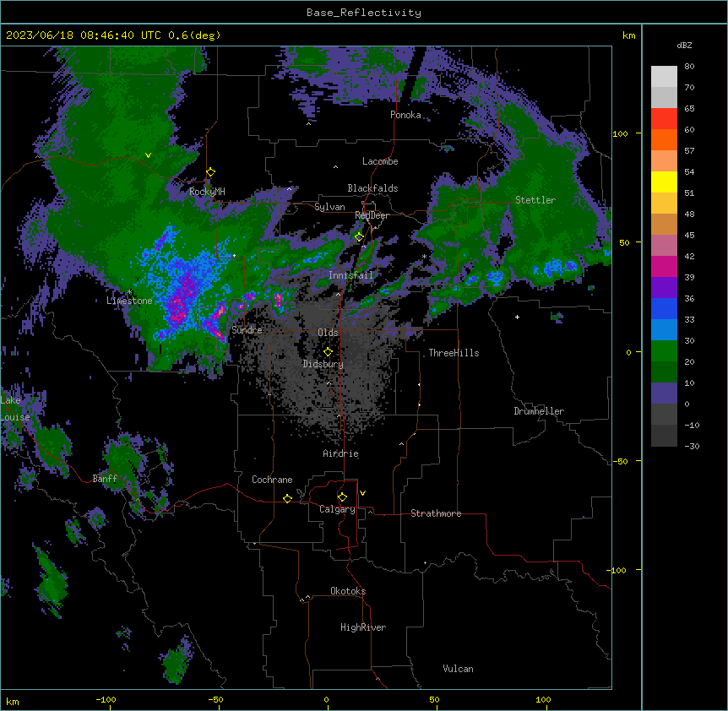728x711 pixels.
Task: Select the orange 57–60 dBZ legend swatch
Action: tap(664, 140)
